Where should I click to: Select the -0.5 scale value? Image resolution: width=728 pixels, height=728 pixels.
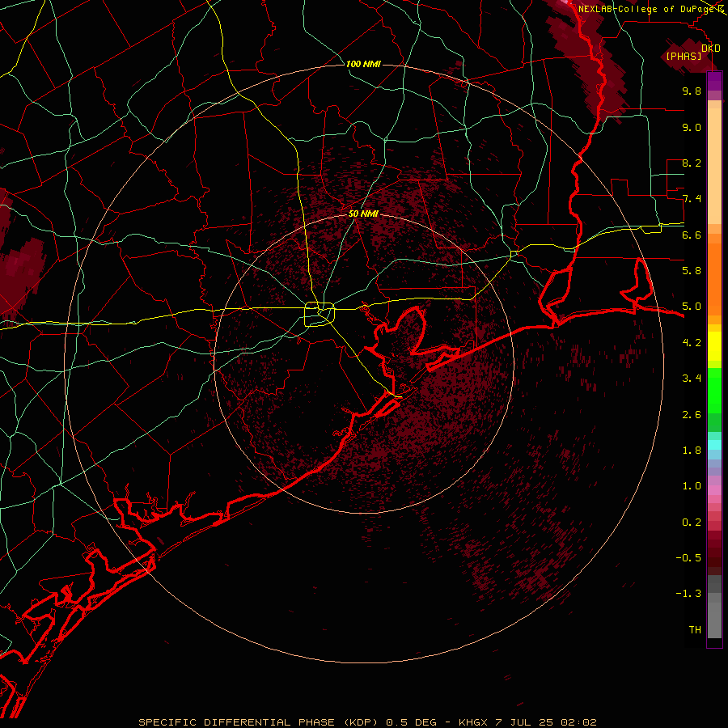[688, 558]
